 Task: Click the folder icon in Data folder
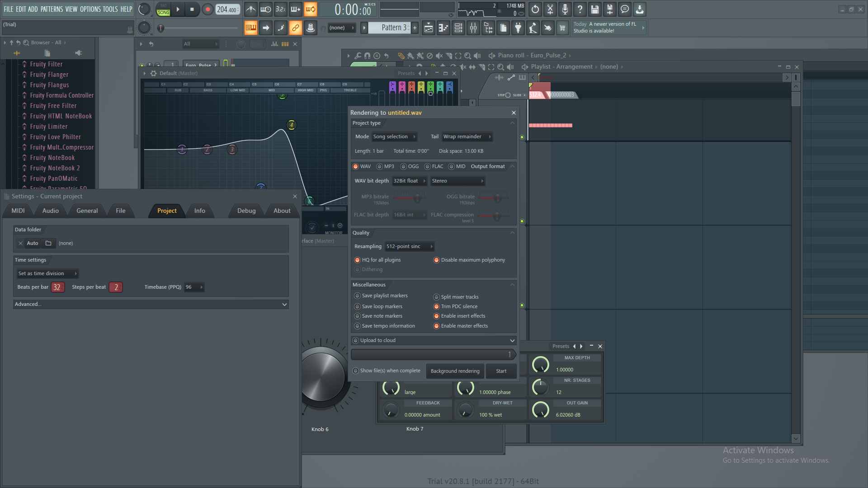pos(48,243)
